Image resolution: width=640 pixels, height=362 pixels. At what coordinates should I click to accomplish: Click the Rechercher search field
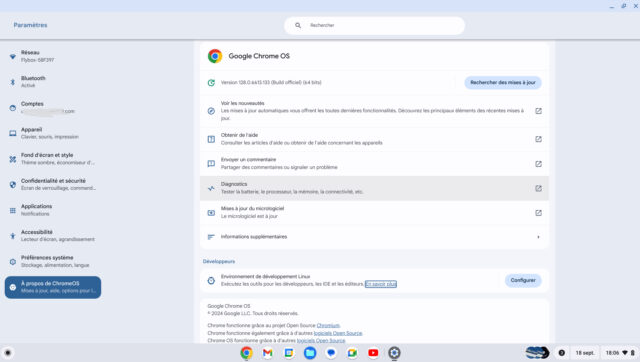(x=375, y=25)
